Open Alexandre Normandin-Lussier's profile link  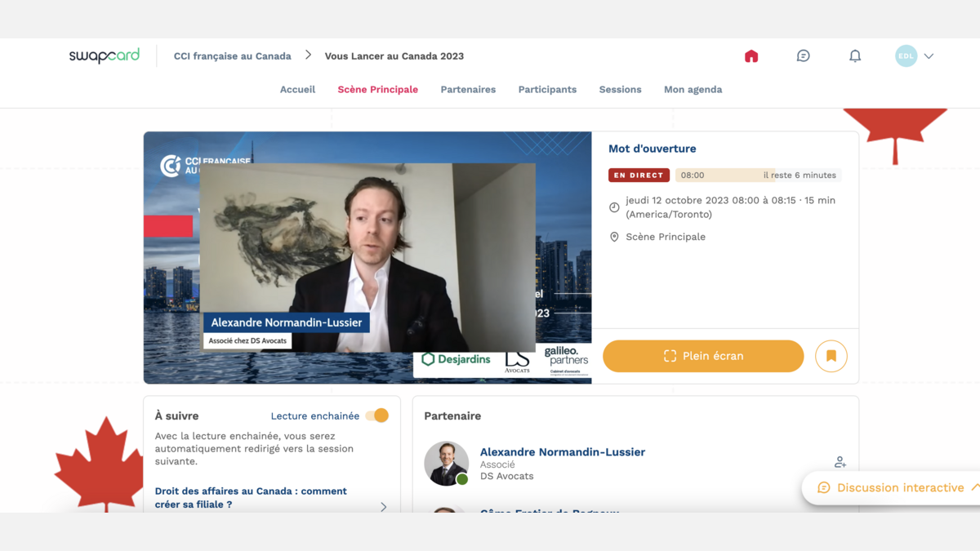[x=562, y=452]
